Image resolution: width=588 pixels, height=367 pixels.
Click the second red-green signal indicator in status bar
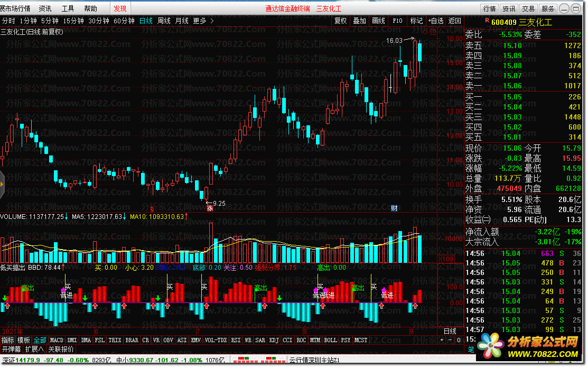pos(273,360)
